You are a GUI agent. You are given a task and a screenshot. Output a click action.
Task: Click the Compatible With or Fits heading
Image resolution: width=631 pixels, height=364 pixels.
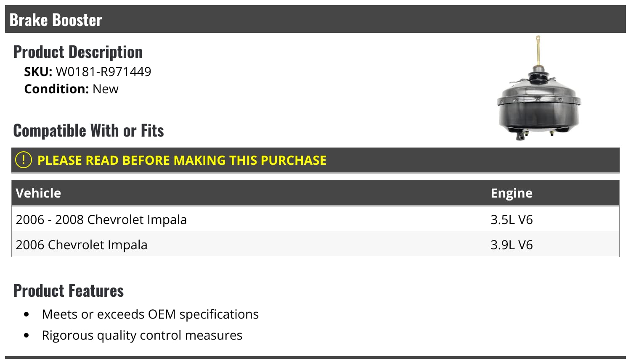click(88, 131)
